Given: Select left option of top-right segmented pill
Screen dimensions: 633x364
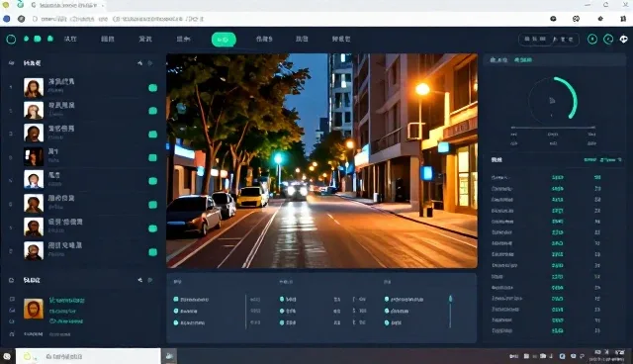Looking at the screenshot, I should click(x=535, y=40).
